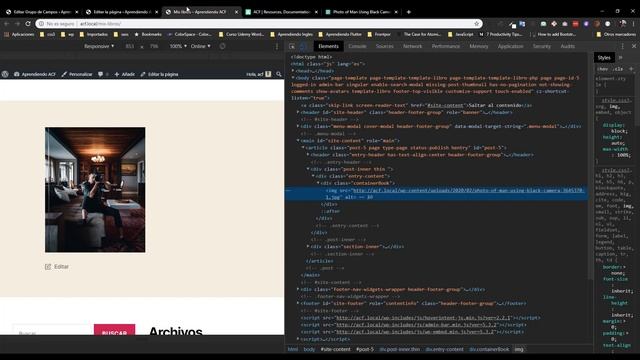Toggle the device toolbar in DevTools

click(x=303, y=47)
